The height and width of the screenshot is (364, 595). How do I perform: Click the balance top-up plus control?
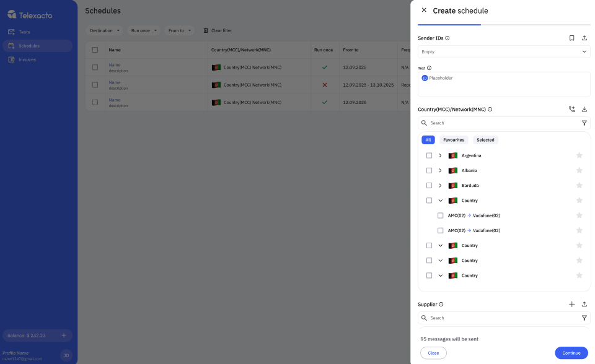[x=63, y=334]
